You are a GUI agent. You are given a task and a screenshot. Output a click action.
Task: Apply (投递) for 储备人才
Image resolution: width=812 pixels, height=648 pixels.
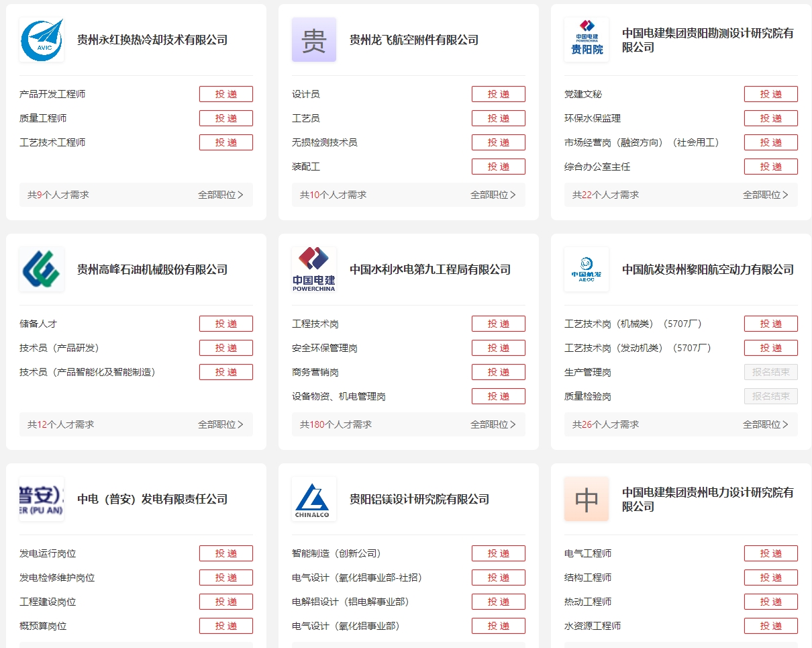[x=226, y=324]
